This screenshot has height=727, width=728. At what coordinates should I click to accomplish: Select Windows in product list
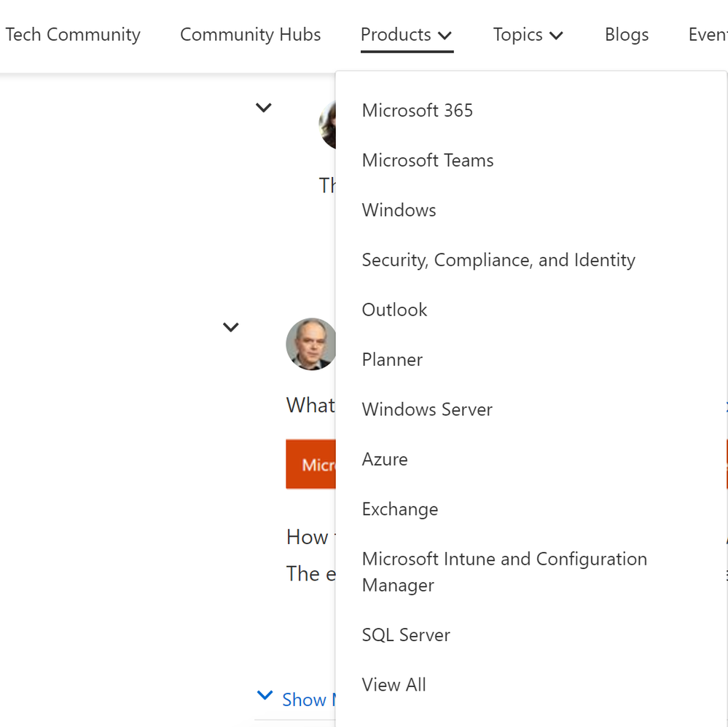click(399, 211)
